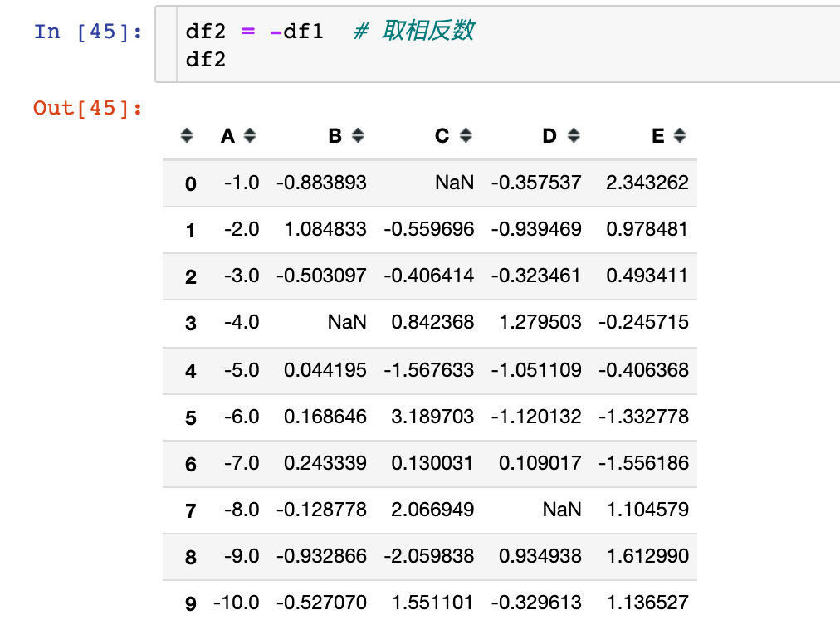840x644 pixels.
Task: Select value -0.406414
Action: tap(429, 276)
